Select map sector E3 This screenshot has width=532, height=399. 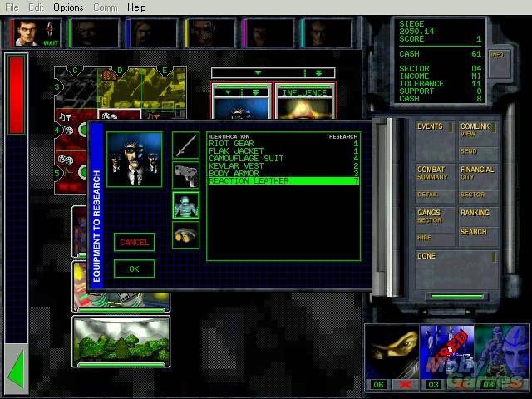click(164, 88)
